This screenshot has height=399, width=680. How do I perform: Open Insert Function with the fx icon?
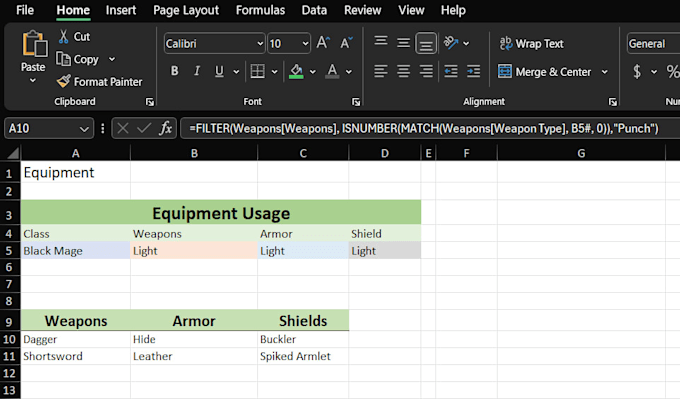pyautogui.click(x=166, y=128)
